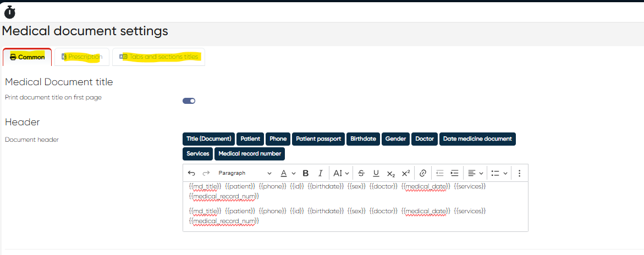Open Tabs and sections titles tab

(x=159, y=57)
